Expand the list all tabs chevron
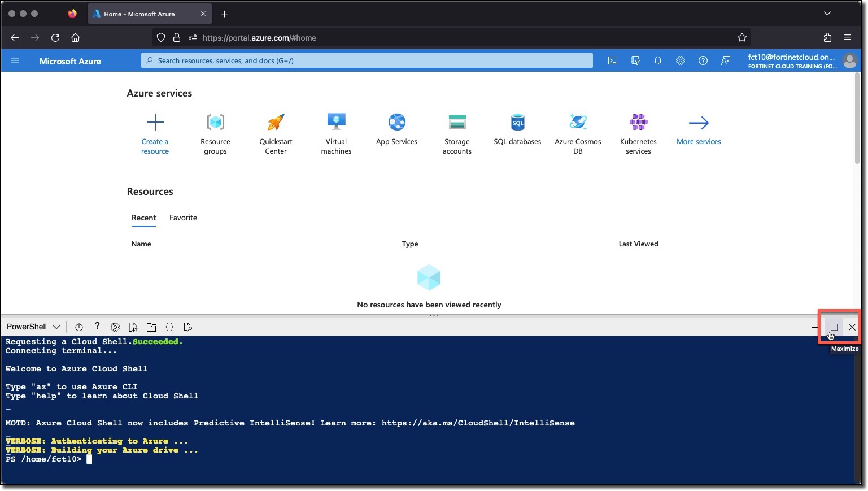 tap(827, 14)
